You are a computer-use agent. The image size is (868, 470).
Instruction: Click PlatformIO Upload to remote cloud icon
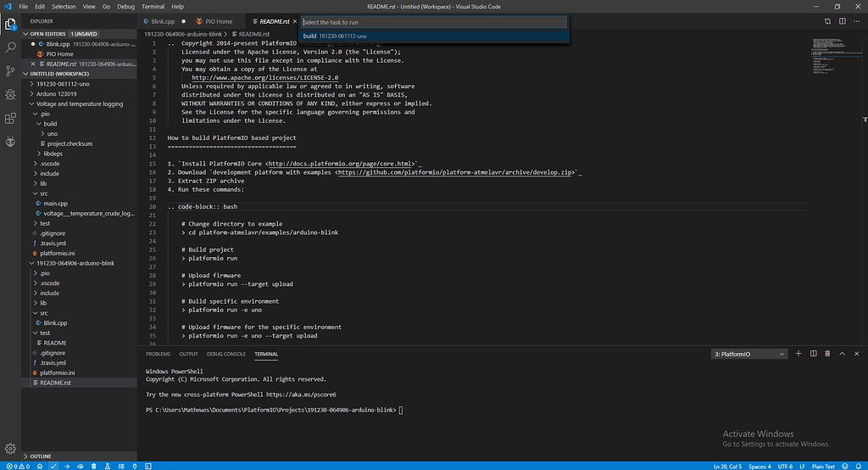81,466
